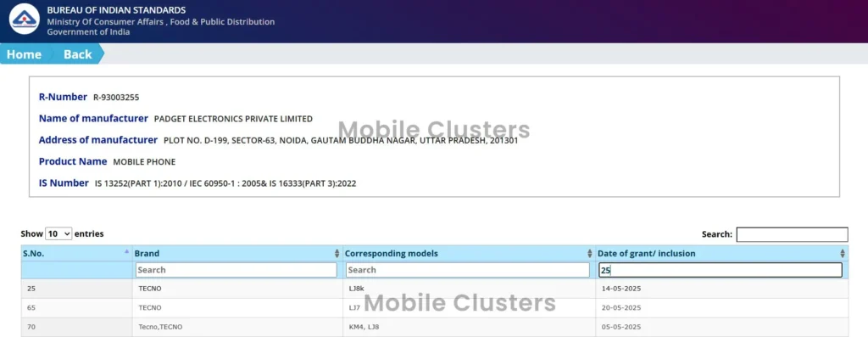Screen dimensions: 868x337
Task: Click the Brand column header text
Action: point(147,253)
